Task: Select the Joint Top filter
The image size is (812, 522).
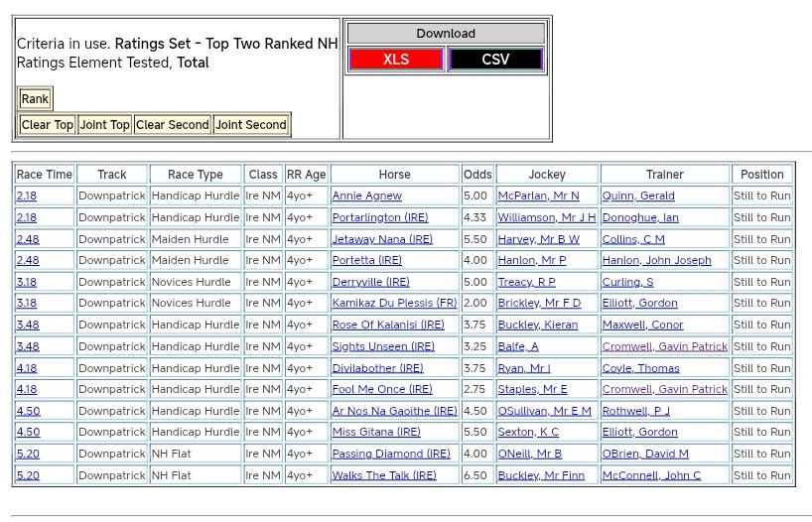Action: 104,125
